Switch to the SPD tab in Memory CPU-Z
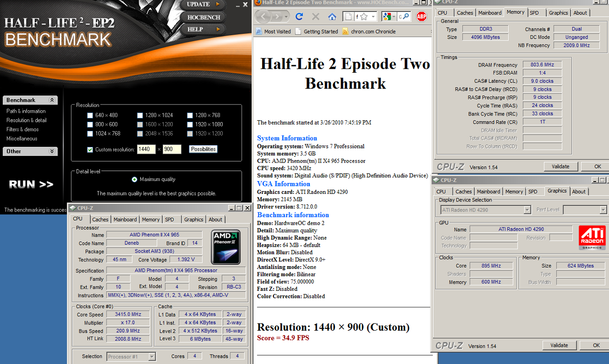This screenshot has height=364, width=609. tap(534, 13)
